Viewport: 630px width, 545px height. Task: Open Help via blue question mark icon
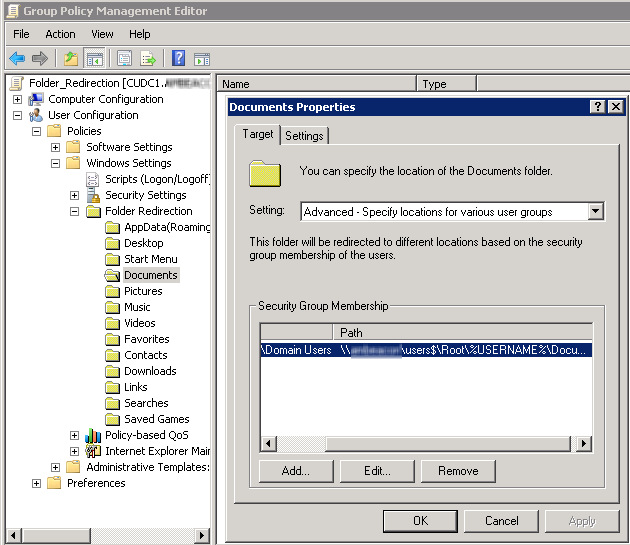click(x=178, y=58)
